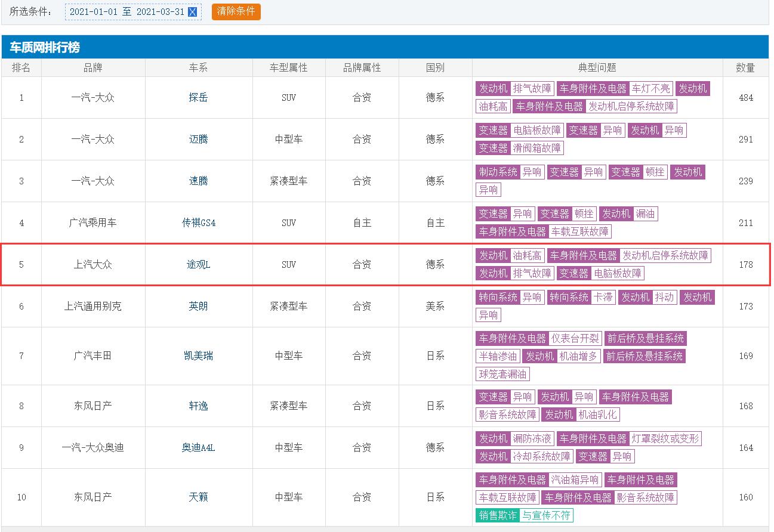Open the 奥迪A4L car series link
The image size is (774, 532).
pos(198,448)
